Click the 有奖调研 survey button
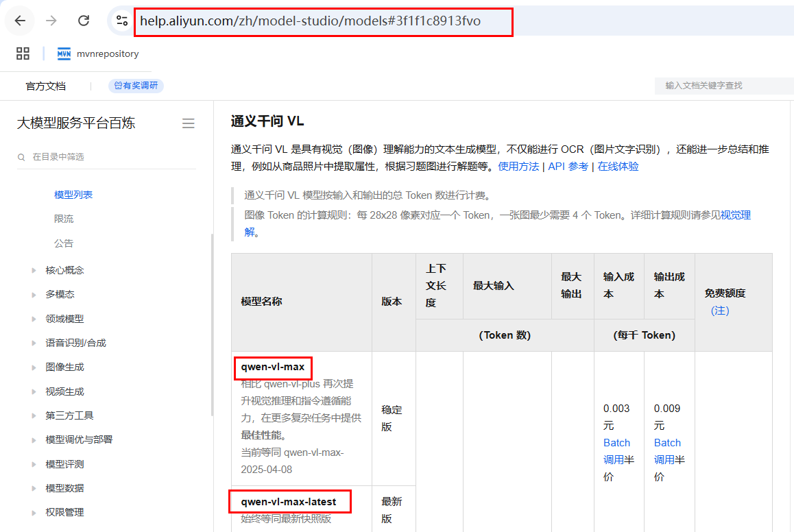This screenshot has height=532, width=794. 136,86
